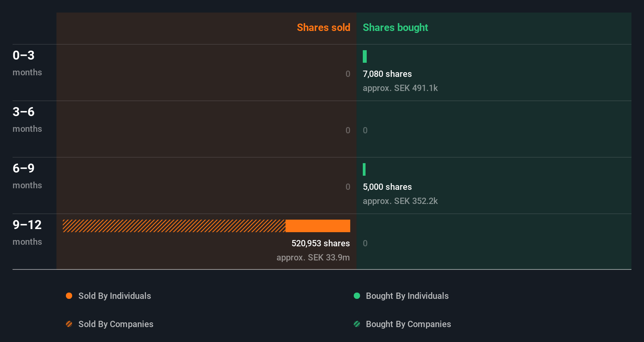Click approx. SEK 352.2k text
Image resolution: width=644 pixels, height=342 pixels.
pyautogui.click(x=400, y=201)
